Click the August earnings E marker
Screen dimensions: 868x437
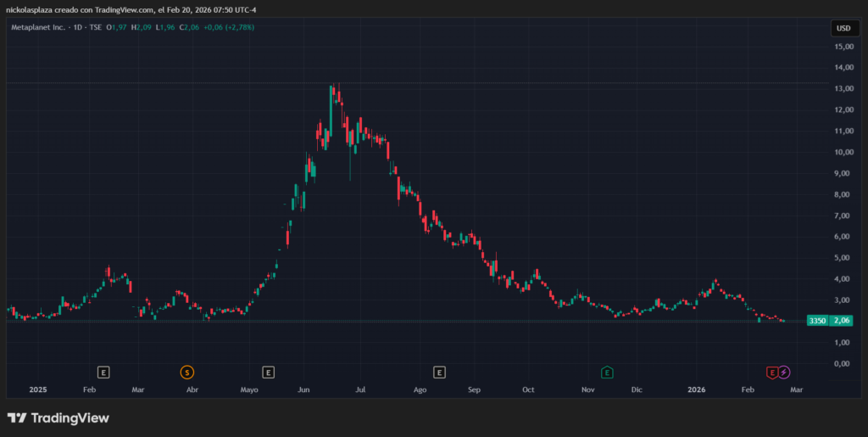(x=439, y=372)
